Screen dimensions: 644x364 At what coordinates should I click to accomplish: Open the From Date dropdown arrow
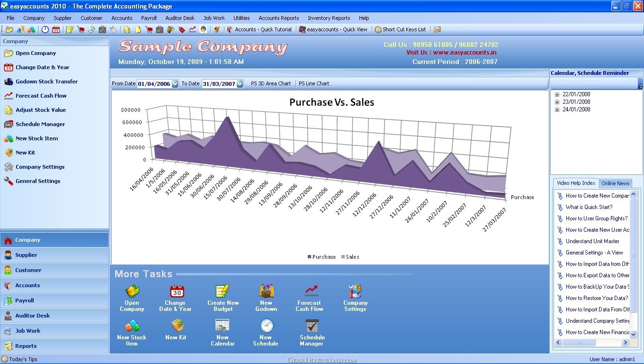[x=175, y=84]
